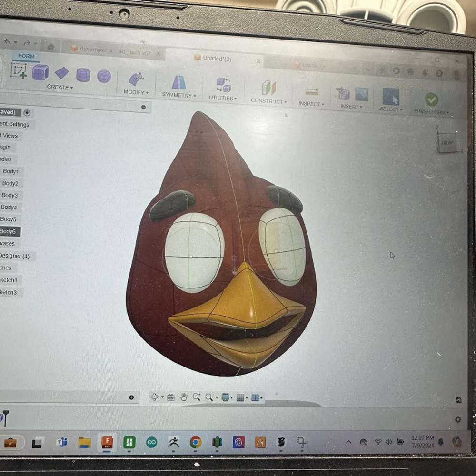Switch to the Untitled*(3) document tab
476x476 pixels.
pyautogui.click(x=217, y=59)
